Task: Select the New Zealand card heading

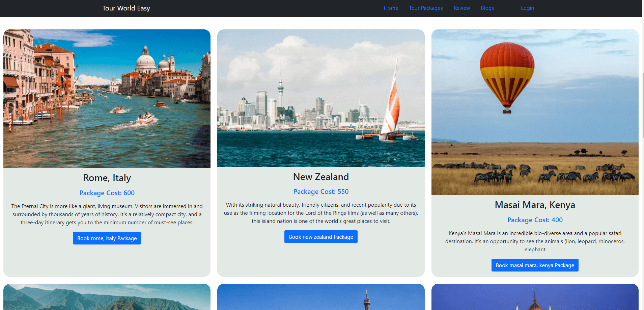Action: (321, 177)
